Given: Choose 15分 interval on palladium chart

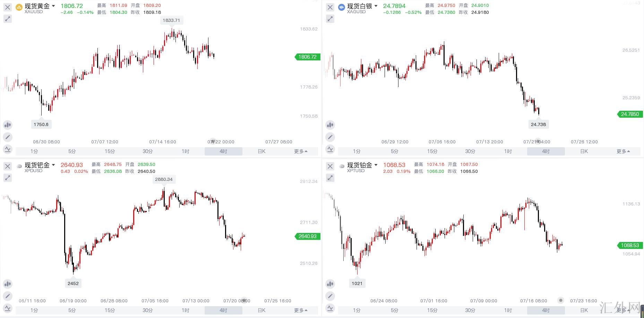Looking at the screenshot, I should (x=110, y=310).
